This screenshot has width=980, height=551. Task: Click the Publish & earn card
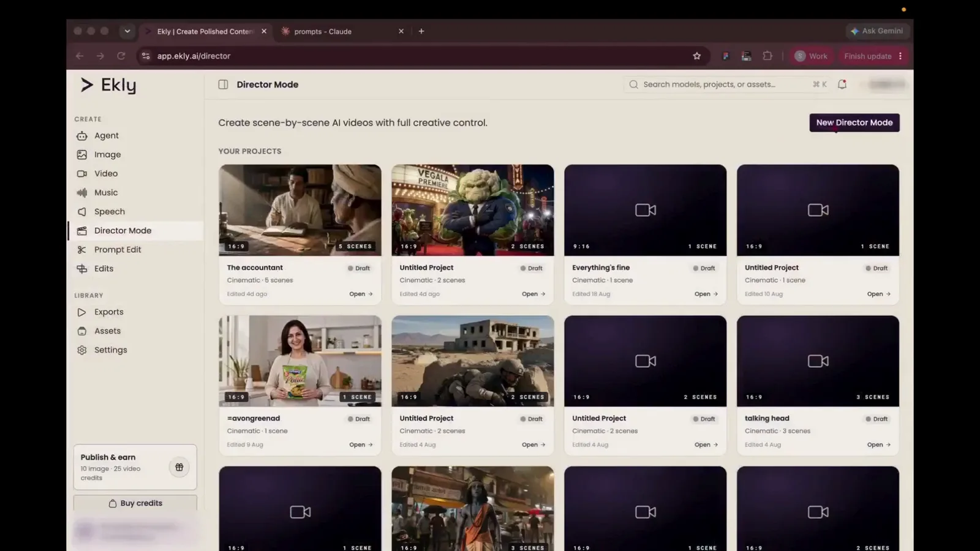point(135,467)
